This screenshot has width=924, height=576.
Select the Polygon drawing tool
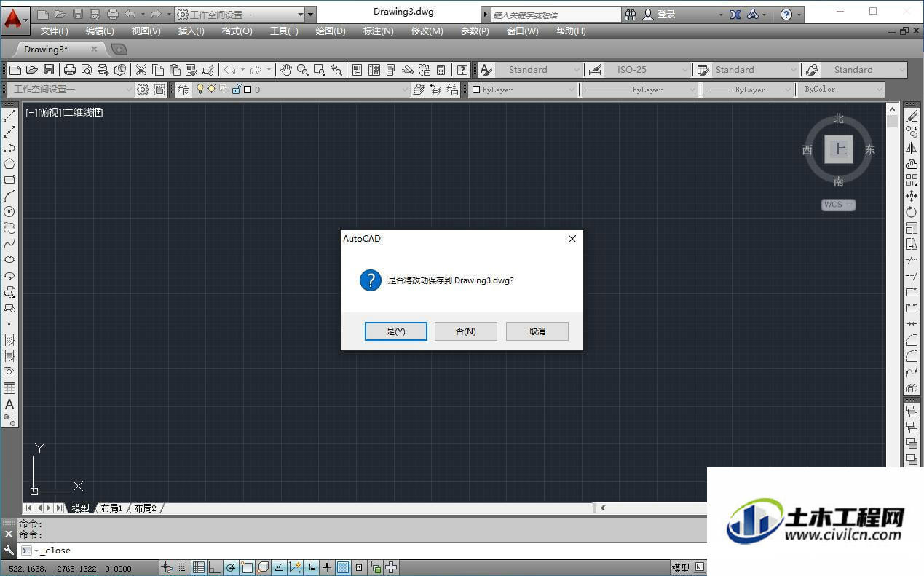(9, 164)
